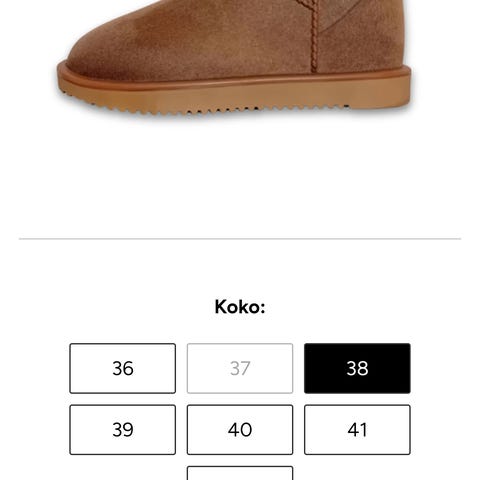
Task: Click the selected black size 38 box
Action: coord(357,368)
